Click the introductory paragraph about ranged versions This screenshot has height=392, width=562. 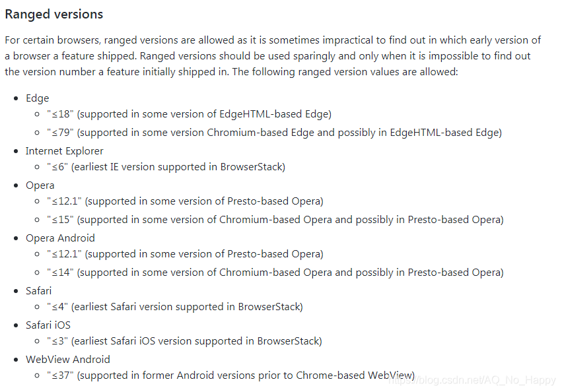(273, 56)
